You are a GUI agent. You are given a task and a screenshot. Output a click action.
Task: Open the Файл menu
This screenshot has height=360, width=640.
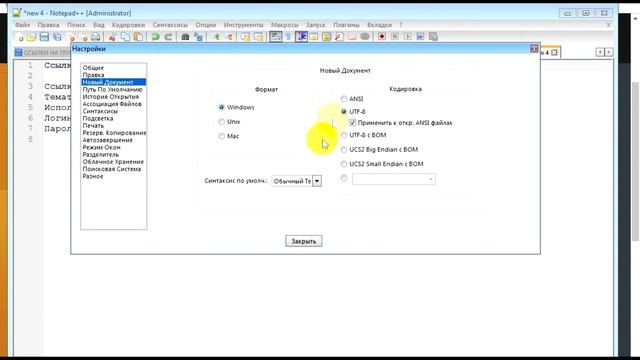coord(23,25)
